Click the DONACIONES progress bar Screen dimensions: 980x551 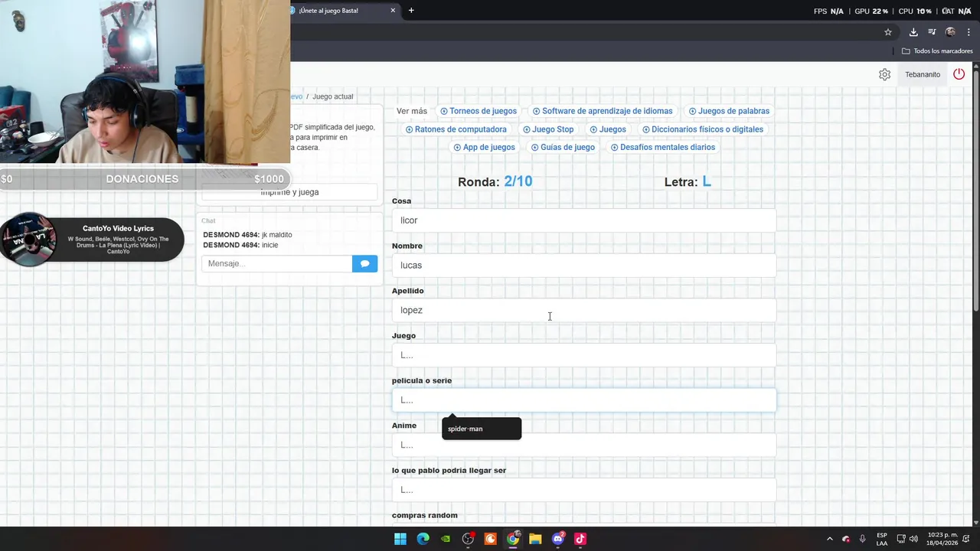tap(145, 179)
